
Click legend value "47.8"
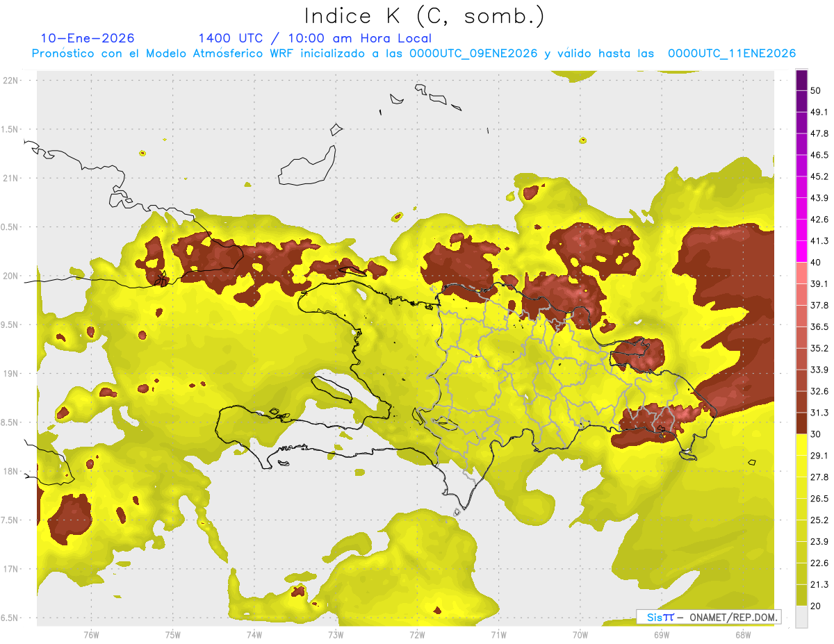tap(819, 133)
